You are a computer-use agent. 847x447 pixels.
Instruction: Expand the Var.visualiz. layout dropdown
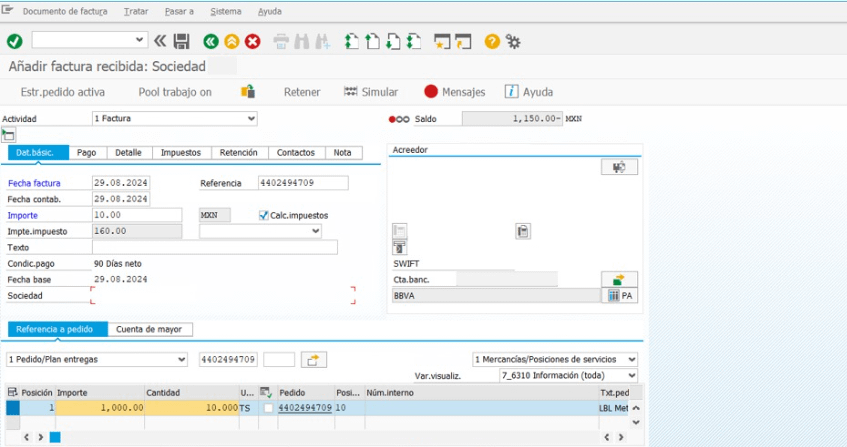(631, 376)
